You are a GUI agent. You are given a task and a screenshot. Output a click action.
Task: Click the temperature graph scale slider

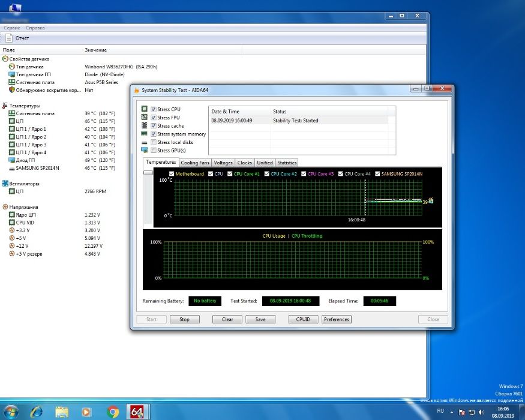(x=148, y=172)
